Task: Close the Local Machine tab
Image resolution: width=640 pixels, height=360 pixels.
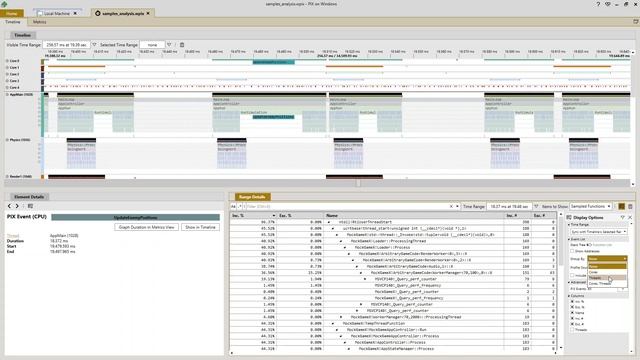Action: pyautogui.click(x=75, y=13)
